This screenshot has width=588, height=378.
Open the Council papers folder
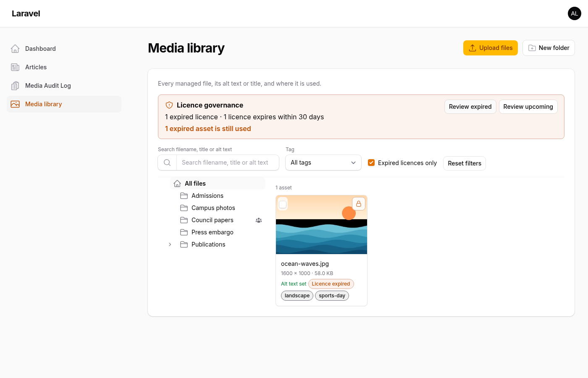pos(213,220)
